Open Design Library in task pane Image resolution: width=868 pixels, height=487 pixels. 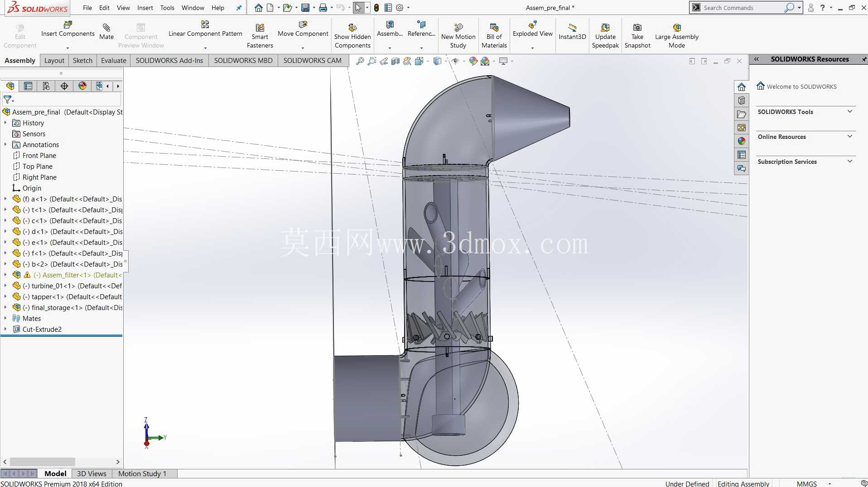pos(742,100)
